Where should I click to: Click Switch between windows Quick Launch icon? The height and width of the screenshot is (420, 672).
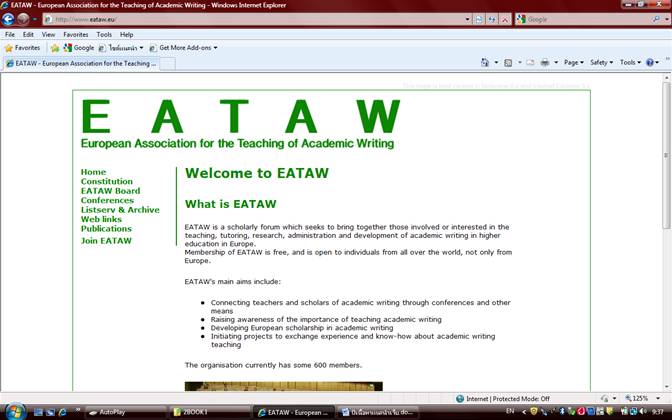pos(51,412)
